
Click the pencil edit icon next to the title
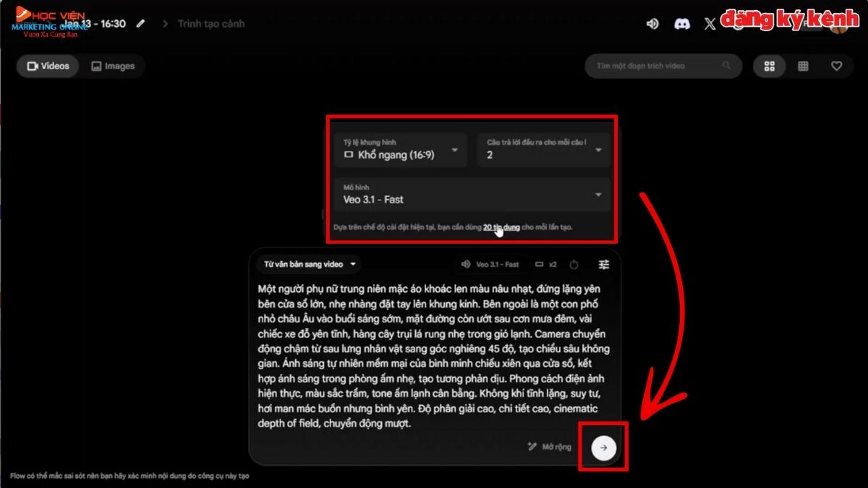[x=140, y=23]
